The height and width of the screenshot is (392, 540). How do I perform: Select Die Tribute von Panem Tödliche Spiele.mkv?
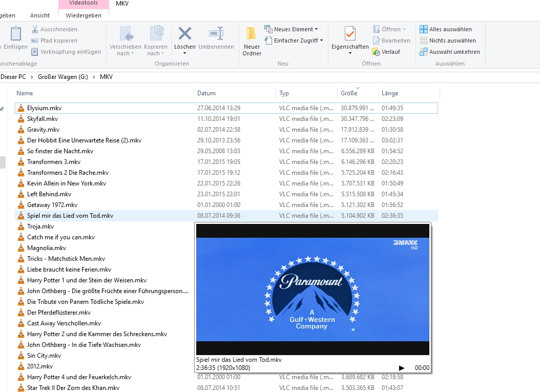[x=86, y=302]
